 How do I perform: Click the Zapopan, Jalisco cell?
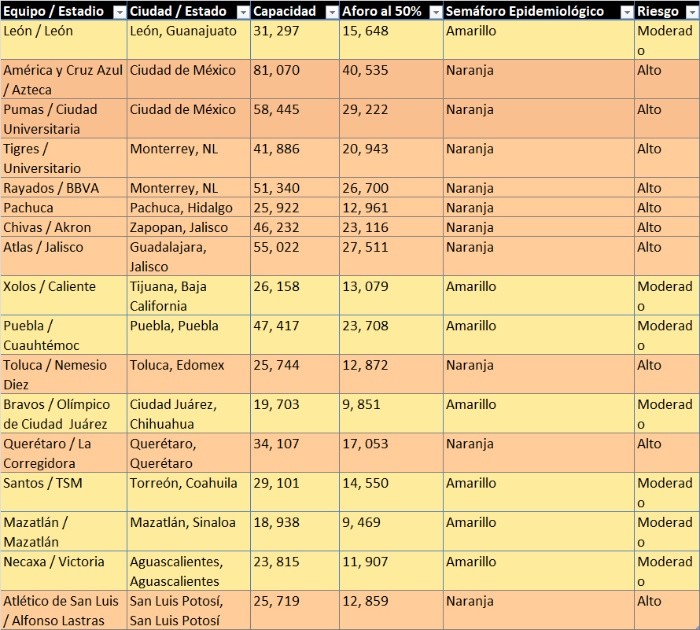click(187, 227)
